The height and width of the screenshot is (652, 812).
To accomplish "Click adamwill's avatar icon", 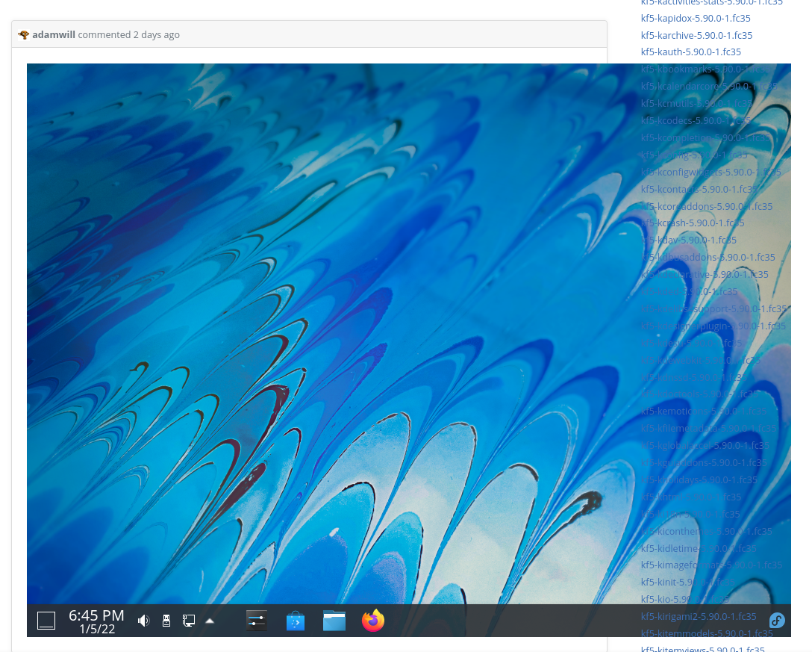I will click(23, 34).
